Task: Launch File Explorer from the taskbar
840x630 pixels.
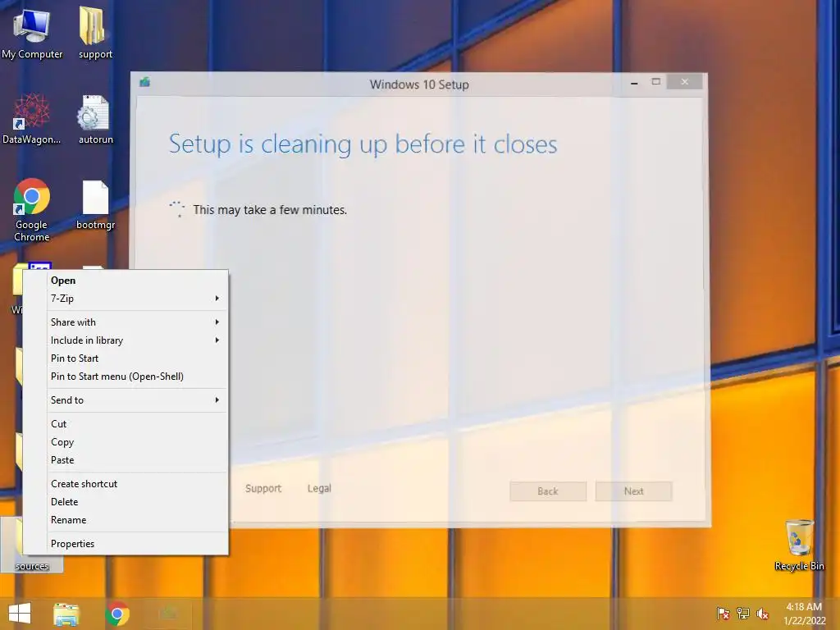Action: pyautogui.click(x=66, y=614)
